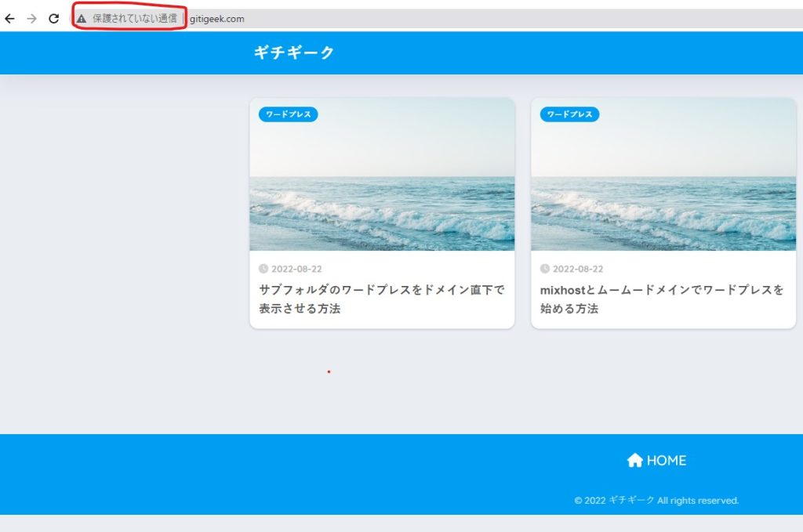Image resolution: width=803 pixels, height=532 pixels.
Task: Click the house icon in footer
Action: (634, 461)
